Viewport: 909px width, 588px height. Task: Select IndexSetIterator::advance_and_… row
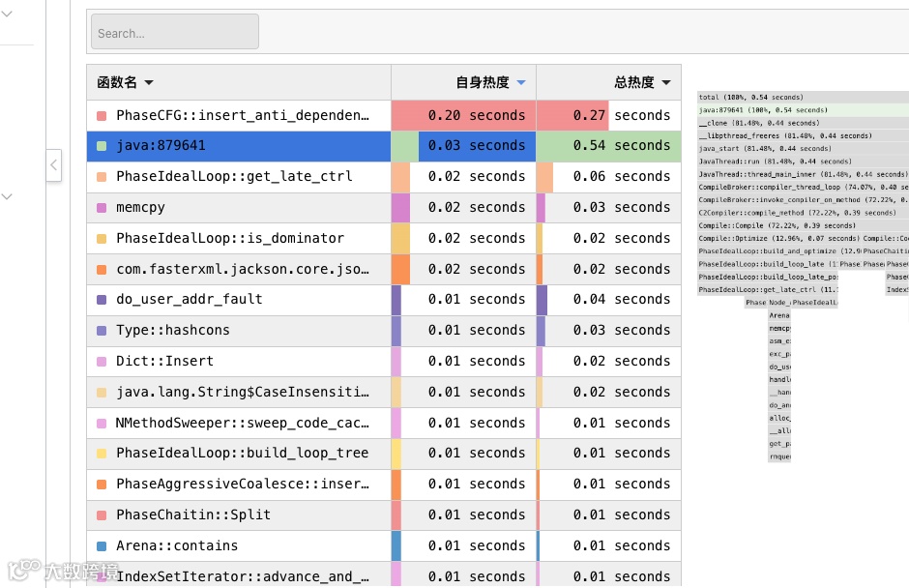384,574
